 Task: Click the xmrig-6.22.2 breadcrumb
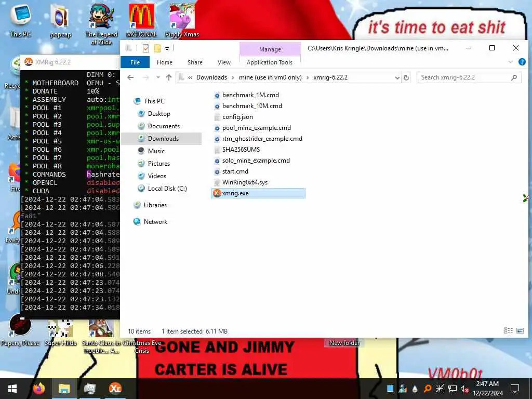tap(330, 77)
